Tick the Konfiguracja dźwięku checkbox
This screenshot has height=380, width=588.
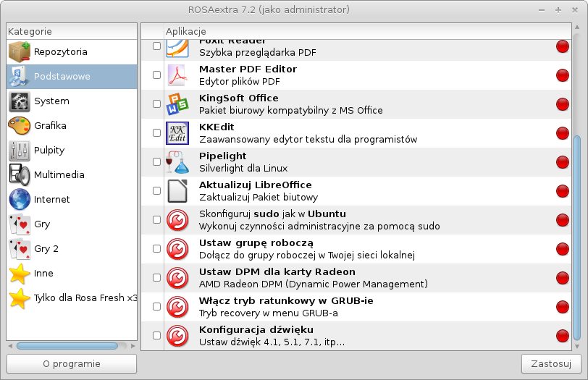point(156,335)
